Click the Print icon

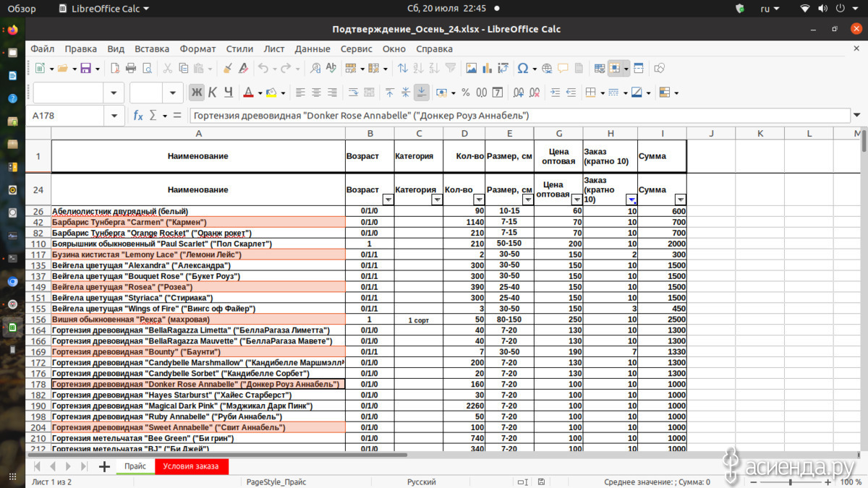pos(131,69)
